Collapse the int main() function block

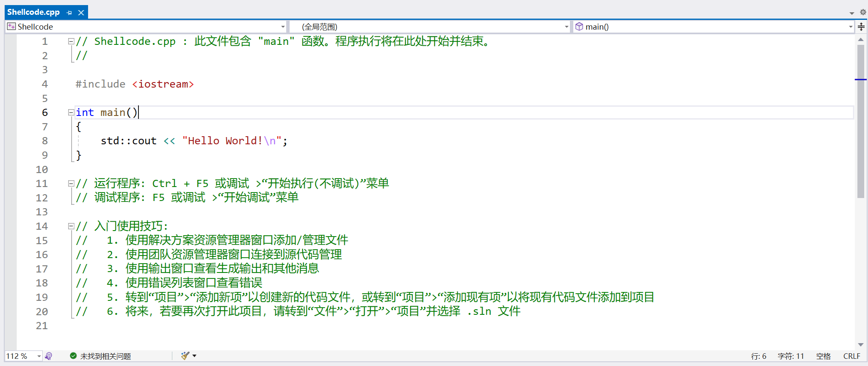pos(71,113)
